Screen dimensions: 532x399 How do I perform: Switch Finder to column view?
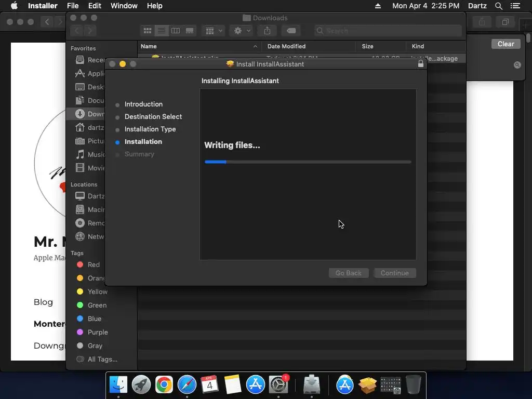[x=176, y=31]
